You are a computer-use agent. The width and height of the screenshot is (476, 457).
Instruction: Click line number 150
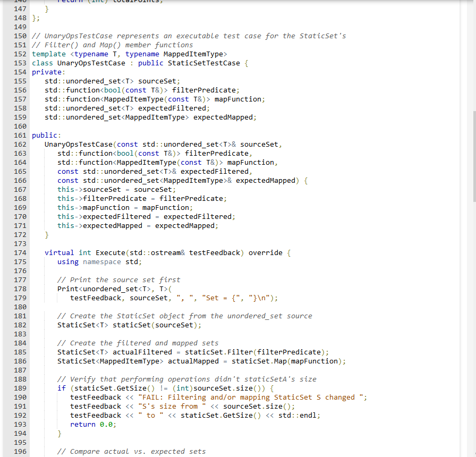point(20,36)
